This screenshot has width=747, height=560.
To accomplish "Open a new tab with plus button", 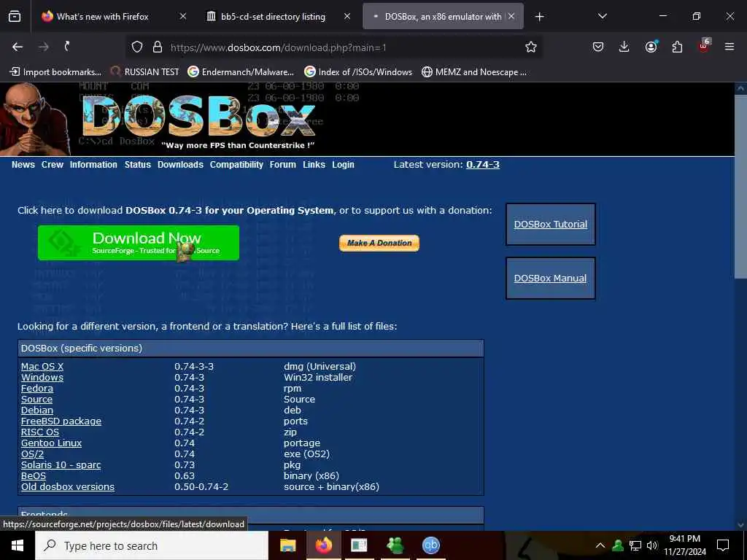I will point(539,17).
